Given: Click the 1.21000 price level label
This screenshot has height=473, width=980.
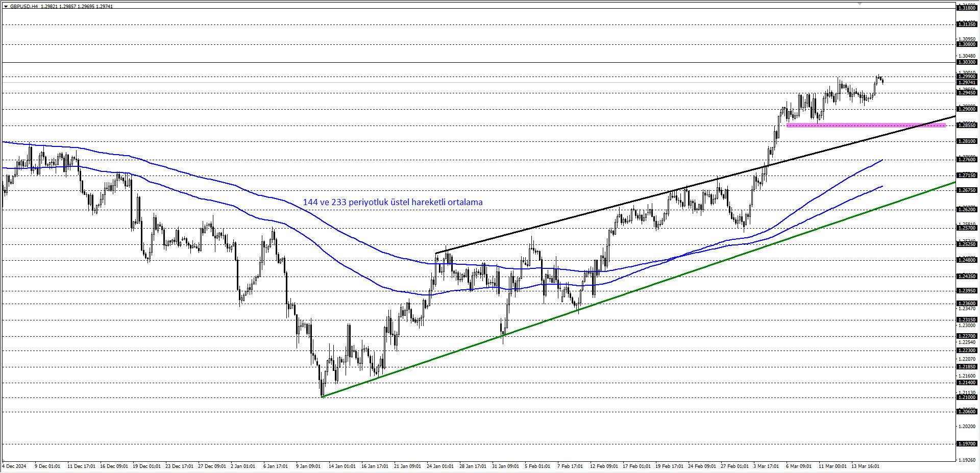Looking at the screenshot, I should click(x=967, y=397).
